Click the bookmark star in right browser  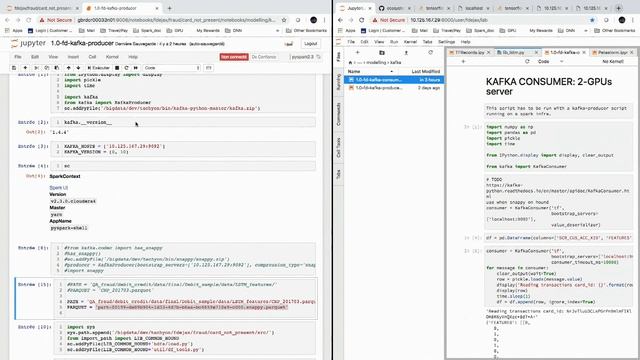tap(592, 20)
